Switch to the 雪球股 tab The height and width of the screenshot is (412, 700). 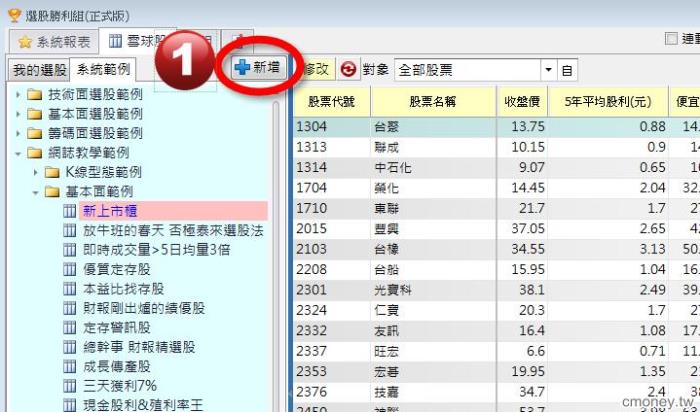(x=136, y=42)
